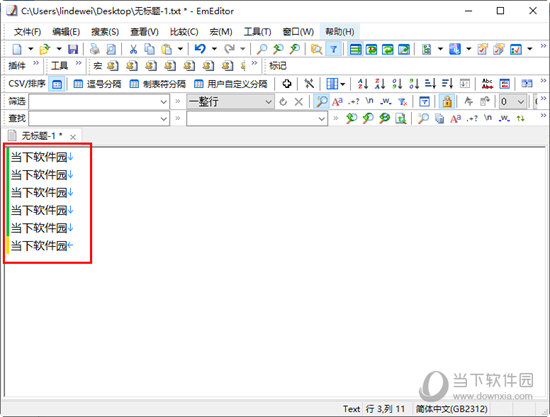Open Find with magnifier toolbar icon

point(261,49)
